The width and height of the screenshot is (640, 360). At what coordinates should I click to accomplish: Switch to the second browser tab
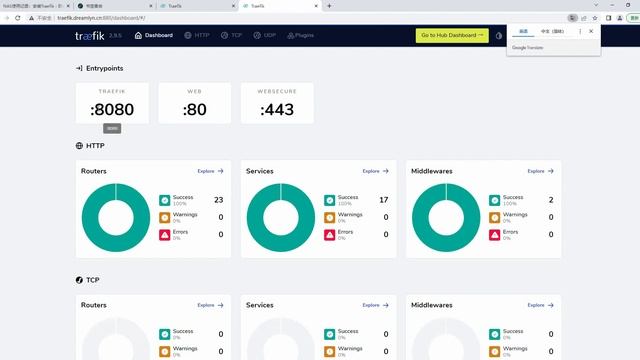[115, 6]
